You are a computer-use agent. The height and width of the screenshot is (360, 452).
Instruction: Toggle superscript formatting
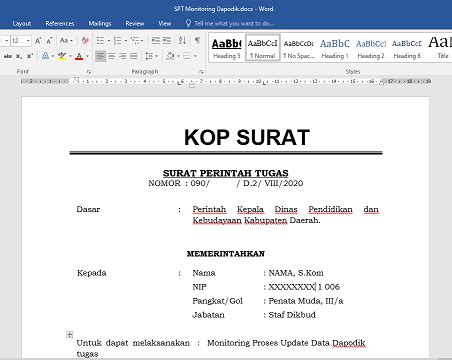click(30, 56)
